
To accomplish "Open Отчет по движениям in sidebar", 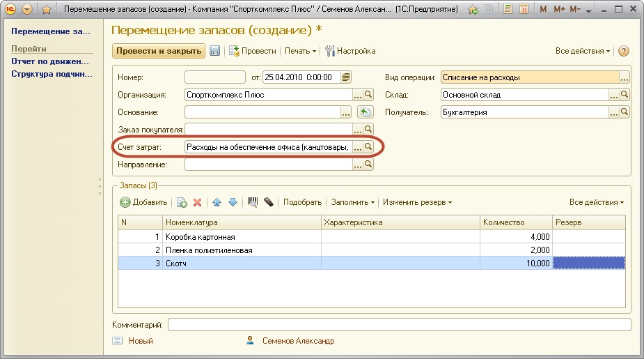I will (52, 62).
